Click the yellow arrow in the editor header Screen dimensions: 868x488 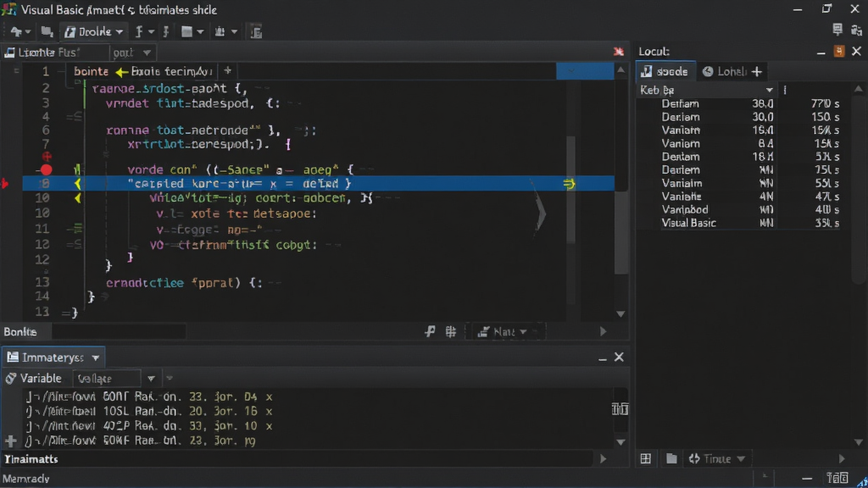coord(122,72)
